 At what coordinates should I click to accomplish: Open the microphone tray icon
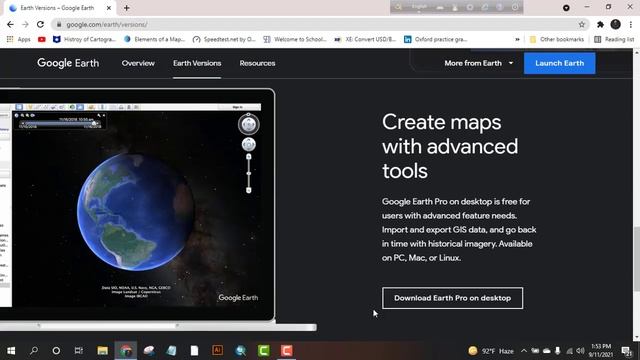(558, 351)
